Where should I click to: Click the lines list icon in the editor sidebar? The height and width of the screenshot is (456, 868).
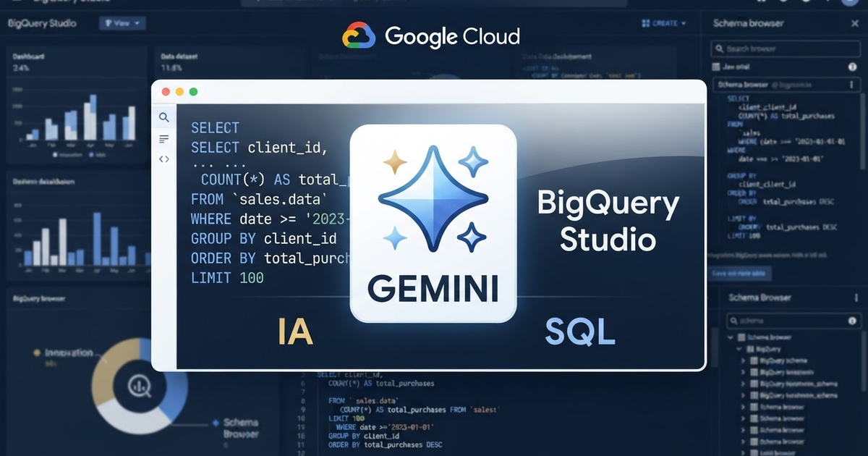click(164, 138)
